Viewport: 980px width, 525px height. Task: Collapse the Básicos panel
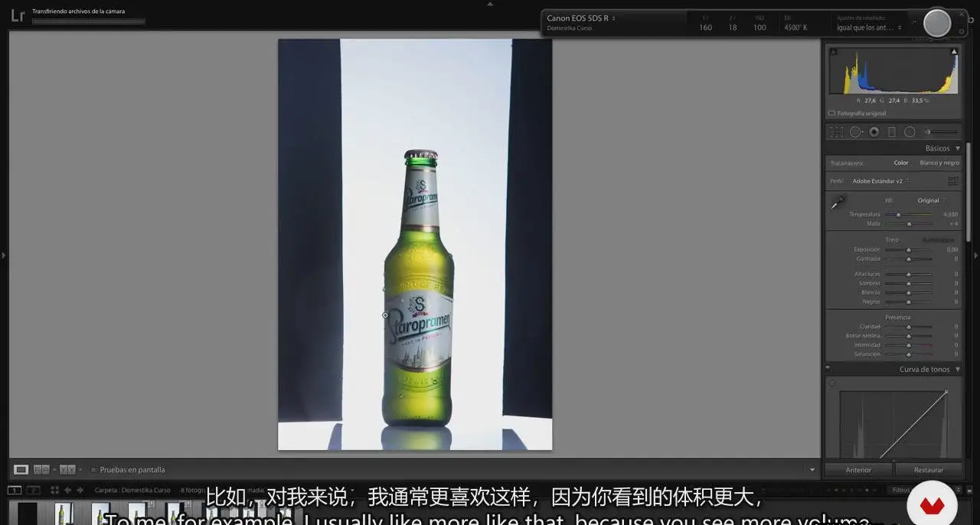[x=957, y=148]
